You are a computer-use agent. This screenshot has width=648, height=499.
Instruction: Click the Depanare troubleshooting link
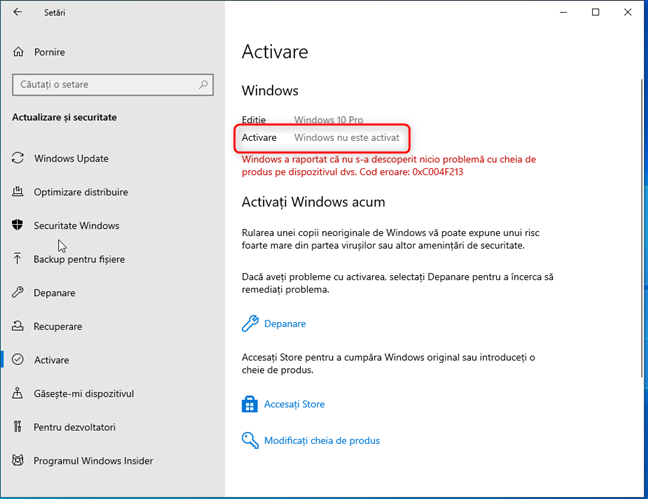click(x=285, y=324)
